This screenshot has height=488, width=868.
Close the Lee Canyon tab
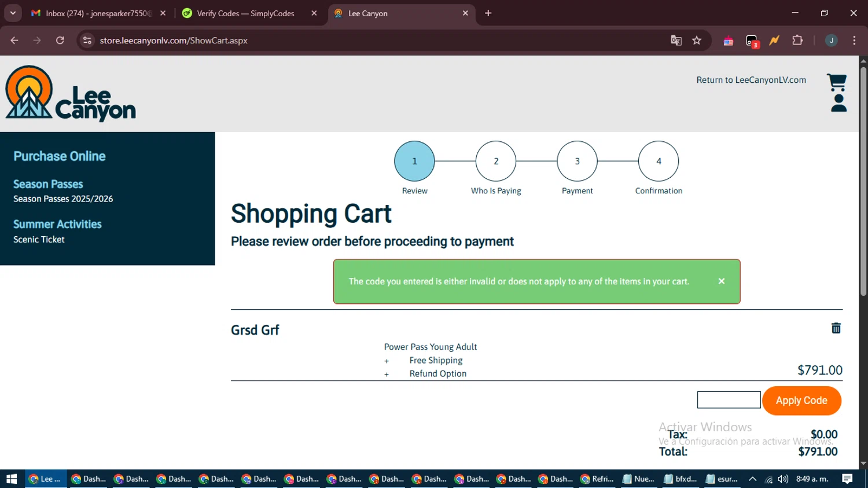click(465, 13)
